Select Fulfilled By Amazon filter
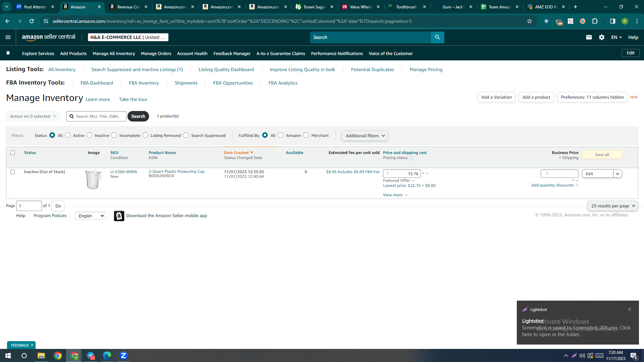The width and height of the screenshot is (644, 362). [281, 135]
